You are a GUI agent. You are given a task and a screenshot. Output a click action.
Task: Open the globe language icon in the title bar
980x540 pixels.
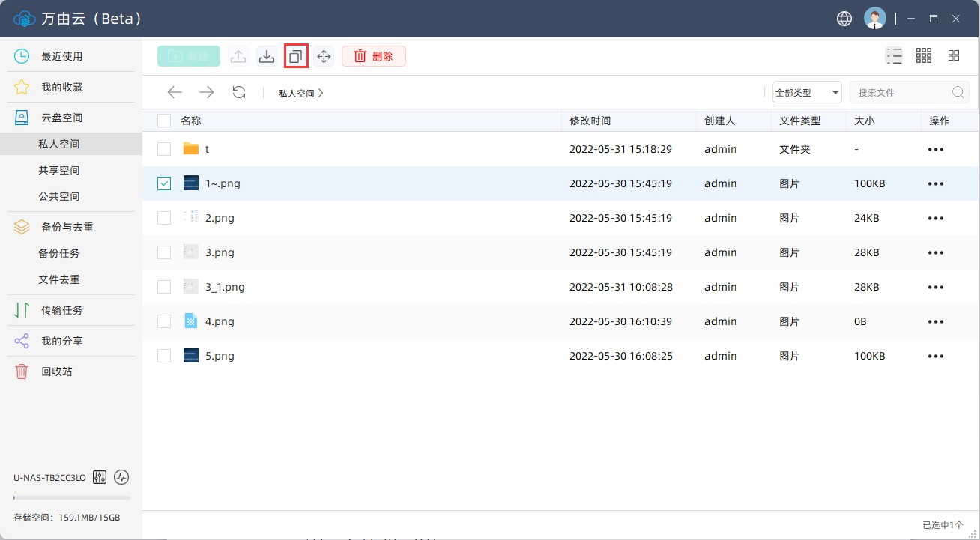click(844, 19)
